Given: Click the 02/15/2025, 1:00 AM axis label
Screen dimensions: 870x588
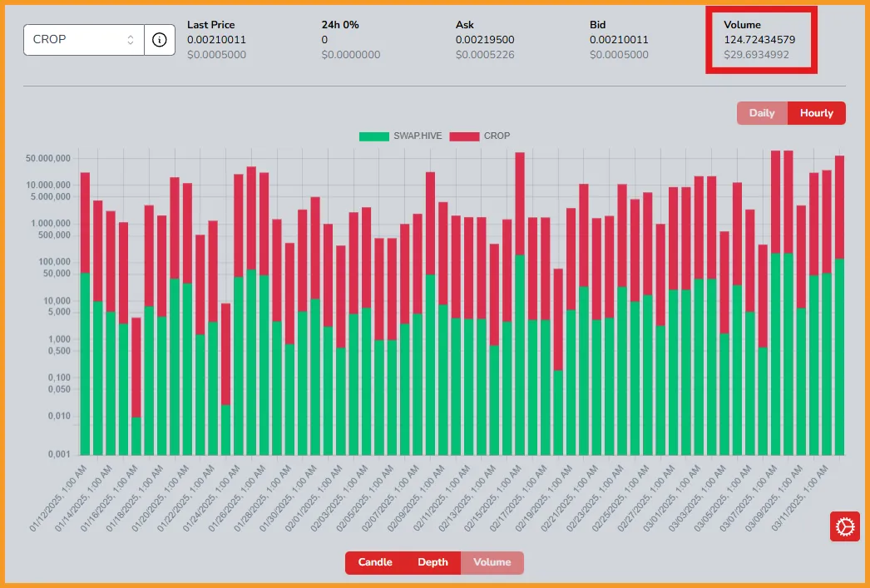Looking at the screenshot, I should pyautogui.click(x=494, y=498).
